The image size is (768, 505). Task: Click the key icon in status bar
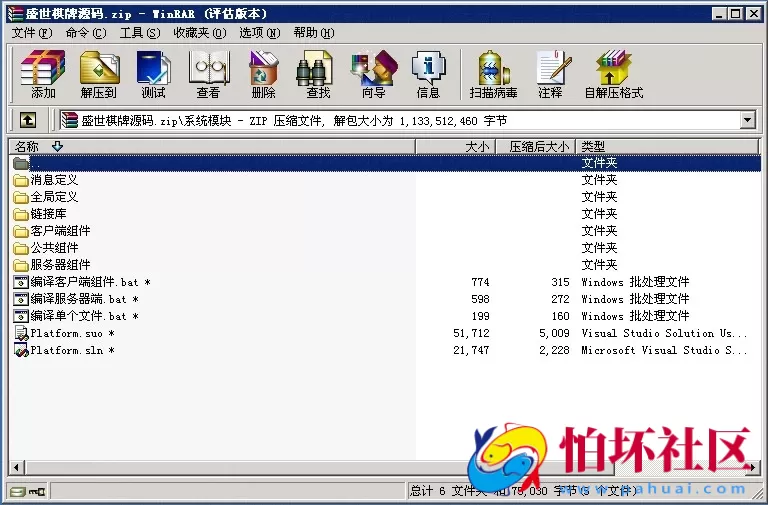pyautogui.click(x=37, y=491)
